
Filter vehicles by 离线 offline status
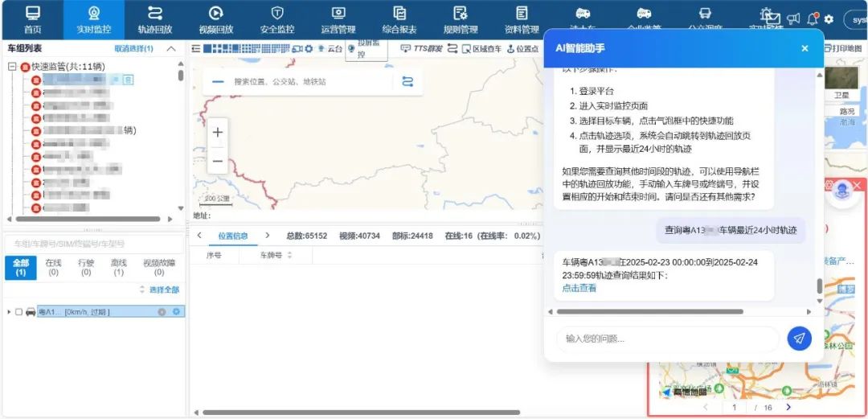[x=119, y=267]
